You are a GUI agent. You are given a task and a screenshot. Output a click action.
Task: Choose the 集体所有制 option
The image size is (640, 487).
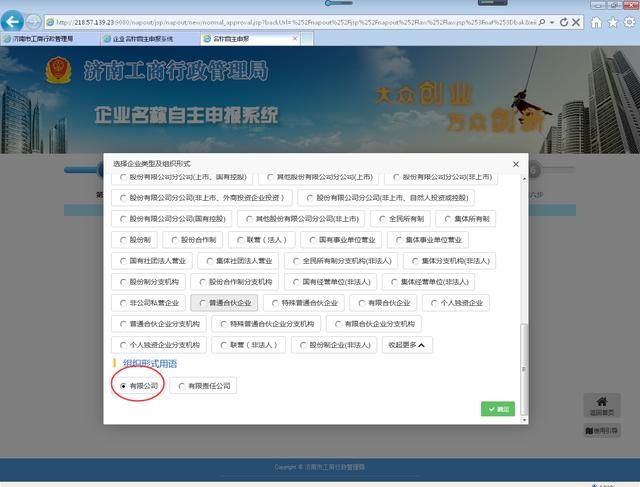(x=466, y=219)
